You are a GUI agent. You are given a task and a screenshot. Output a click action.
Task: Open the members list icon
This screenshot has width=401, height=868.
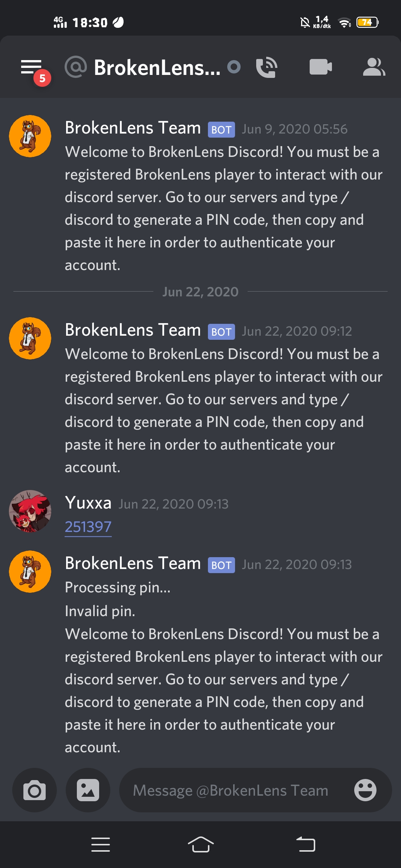374,67
